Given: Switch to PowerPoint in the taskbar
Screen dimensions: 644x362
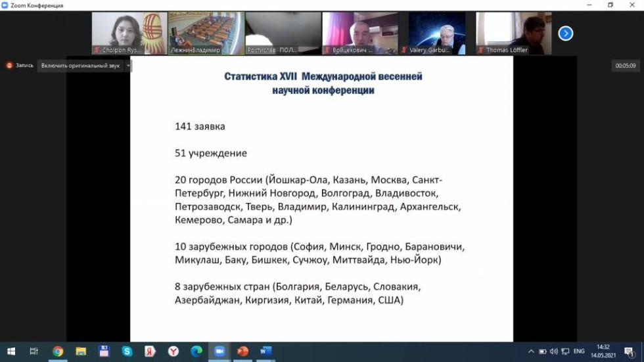Looking at the screenshot, I should (x=242, y=351).
